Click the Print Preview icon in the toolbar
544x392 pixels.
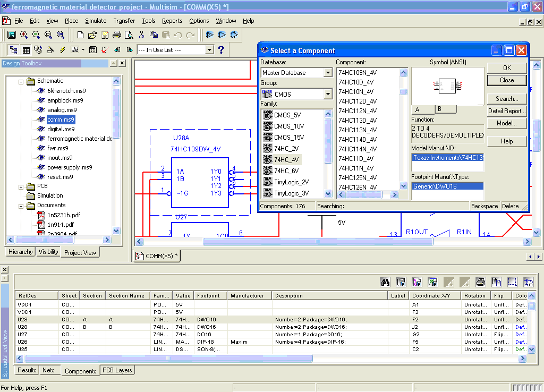pyautogui.click(x=129, y=35)
